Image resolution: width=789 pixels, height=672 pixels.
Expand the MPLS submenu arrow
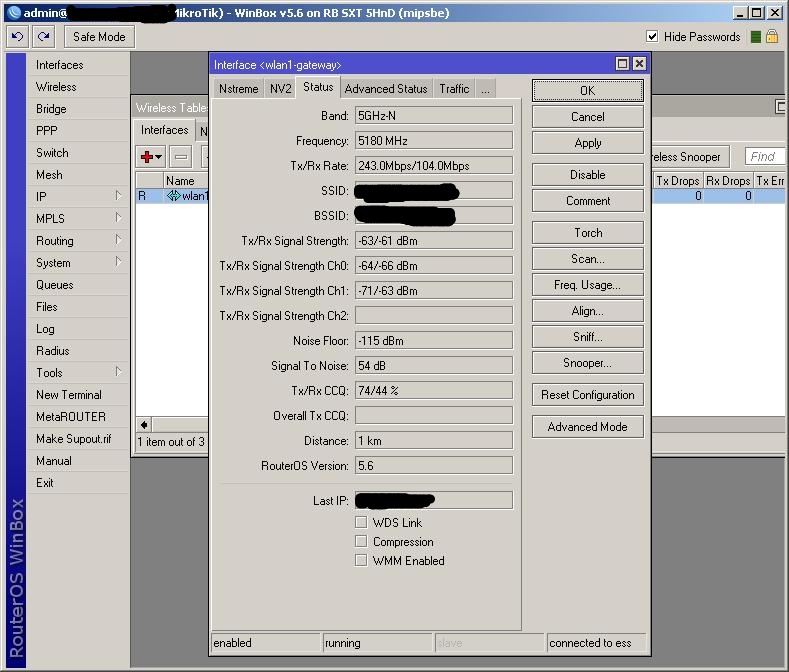click(x=118, y=217)
